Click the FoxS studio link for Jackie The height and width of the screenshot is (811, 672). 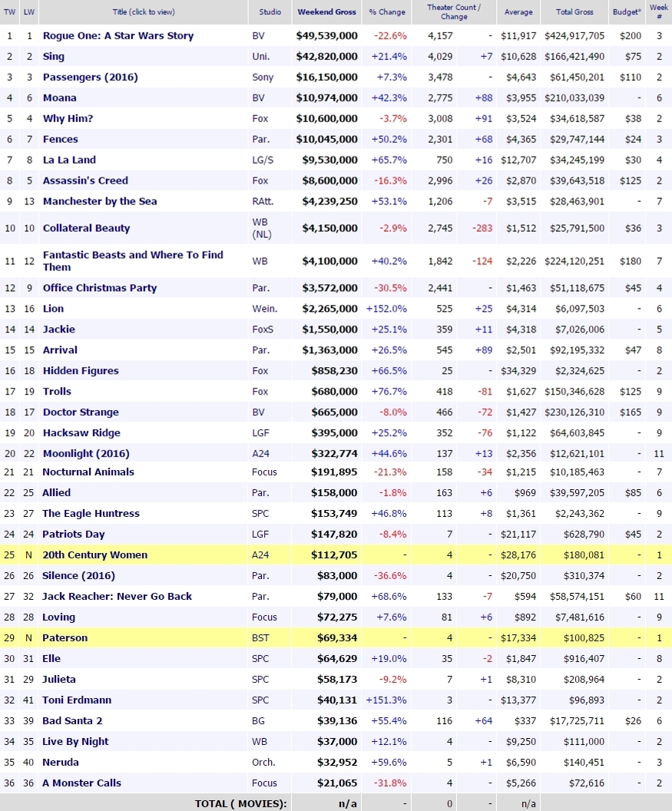(263, 329)
